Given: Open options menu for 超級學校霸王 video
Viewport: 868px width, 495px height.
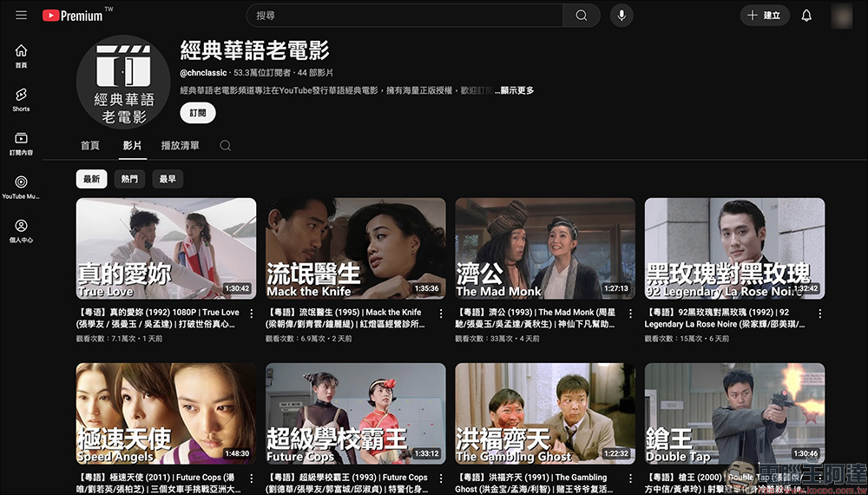Looking at the screenshot, I should tap(441, 478).
